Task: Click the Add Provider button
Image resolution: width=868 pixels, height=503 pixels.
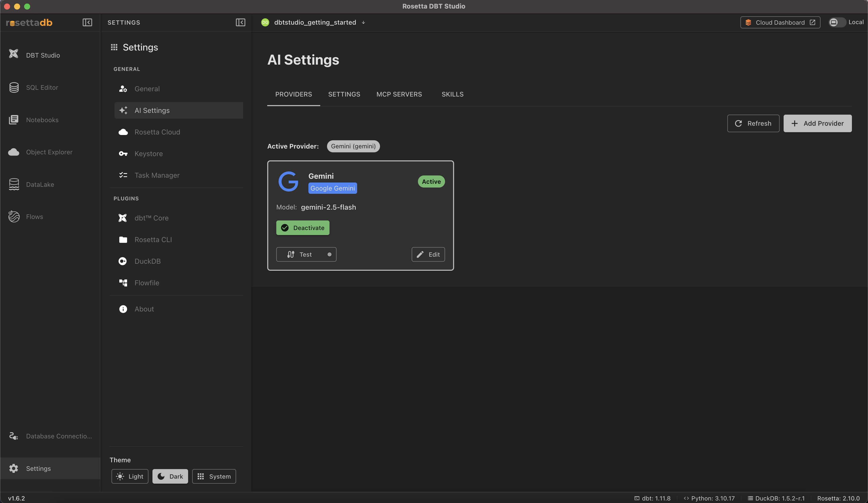Action: tap(818, 123)
